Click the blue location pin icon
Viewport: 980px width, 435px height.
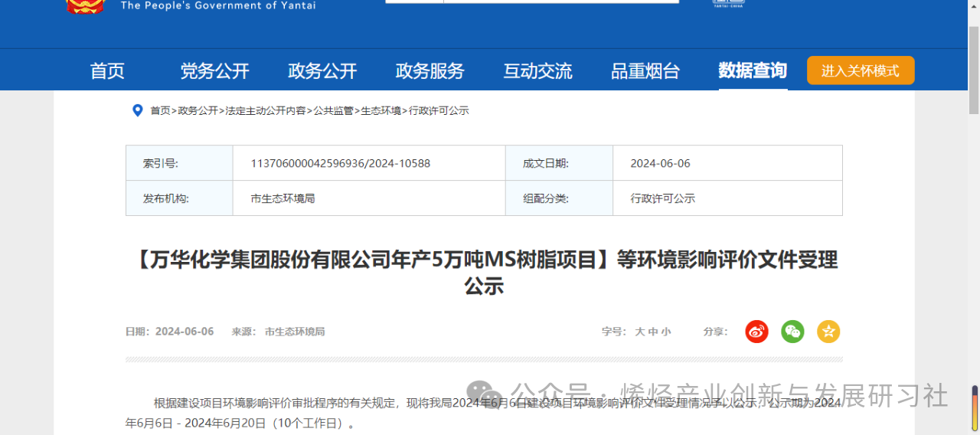tap(138, 110)
